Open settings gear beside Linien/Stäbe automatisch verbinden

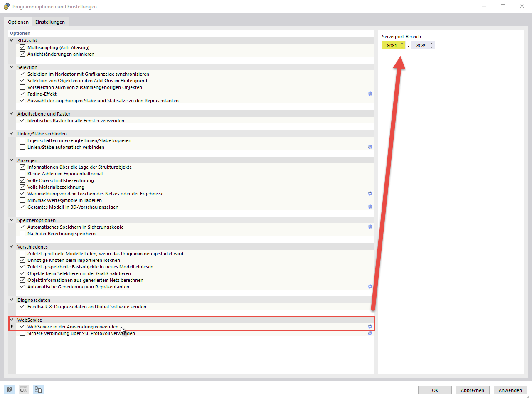tap(370, 147)
